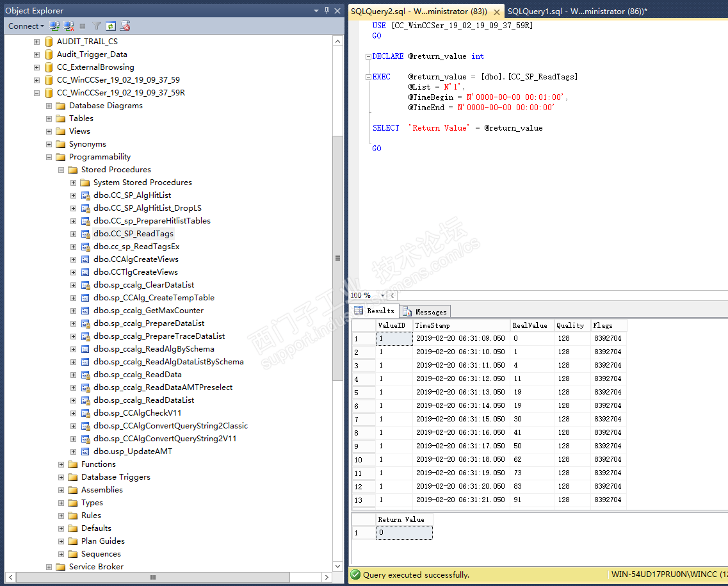Select dbo.sp_ccalg_ReadDataList in the tree
The width and height of the screenshot is (728, 586).
coord(143,400)
